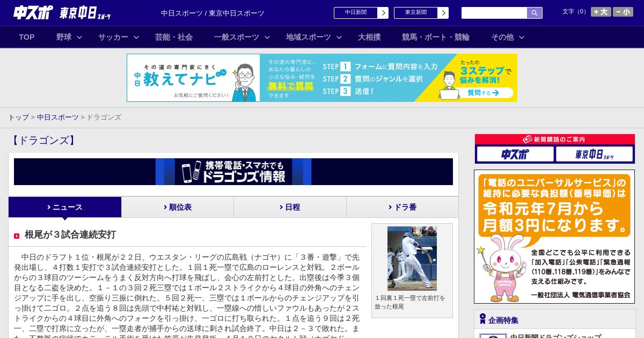644x338 pixels.
Task: Click the search magnifier button
Action: click(535, 13)
